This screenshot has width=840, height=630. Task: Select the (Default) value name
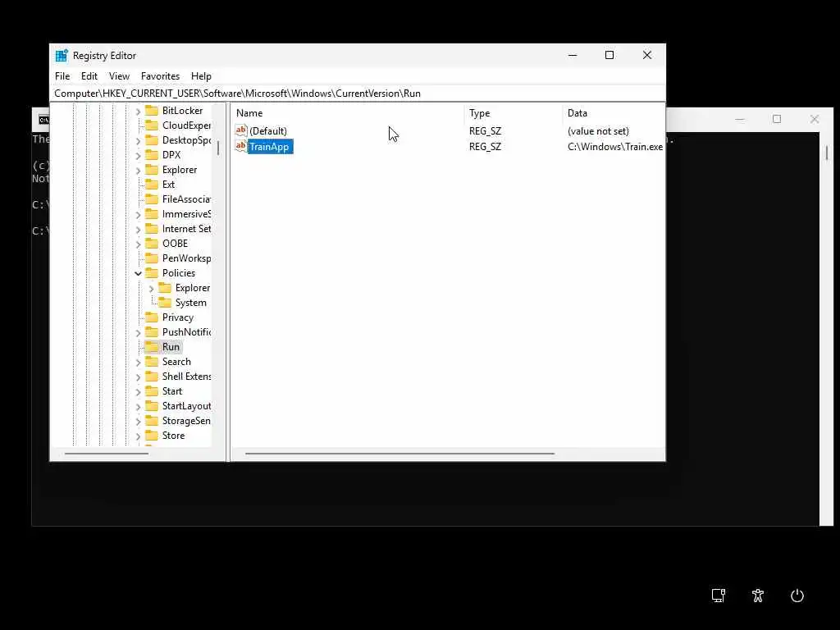pos(268,130)
